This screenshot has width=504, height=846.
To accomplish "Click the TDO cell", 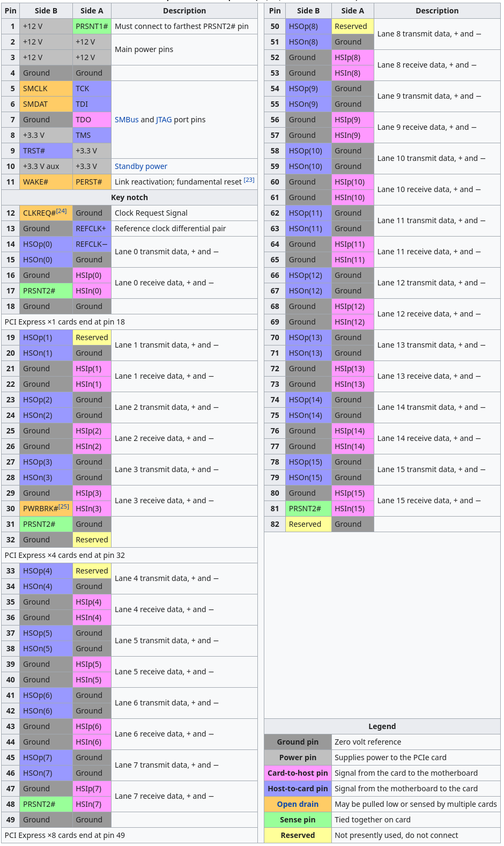I will coord(92,120).
